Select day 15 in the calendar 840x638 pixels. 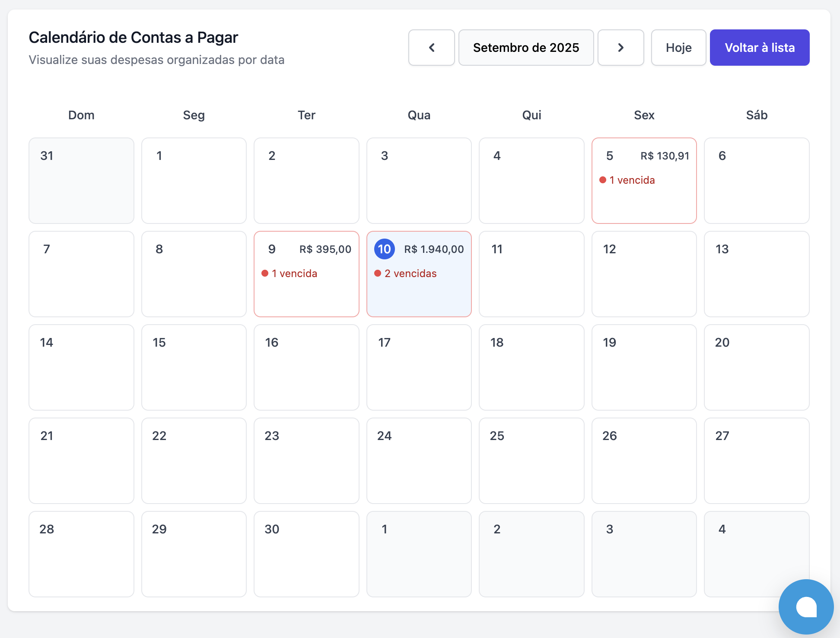click(x=194, y=367)
